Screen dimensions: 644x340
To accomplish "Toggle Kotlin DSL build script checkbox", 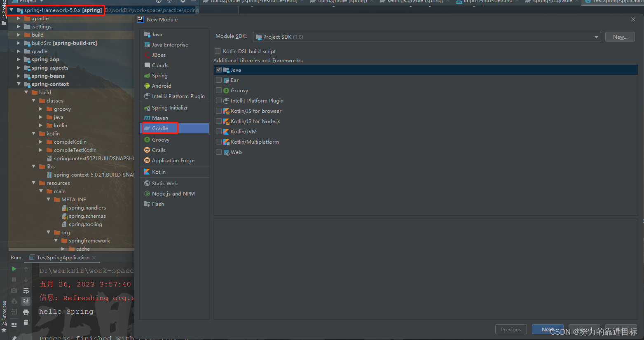I will (x=218, y=51).
